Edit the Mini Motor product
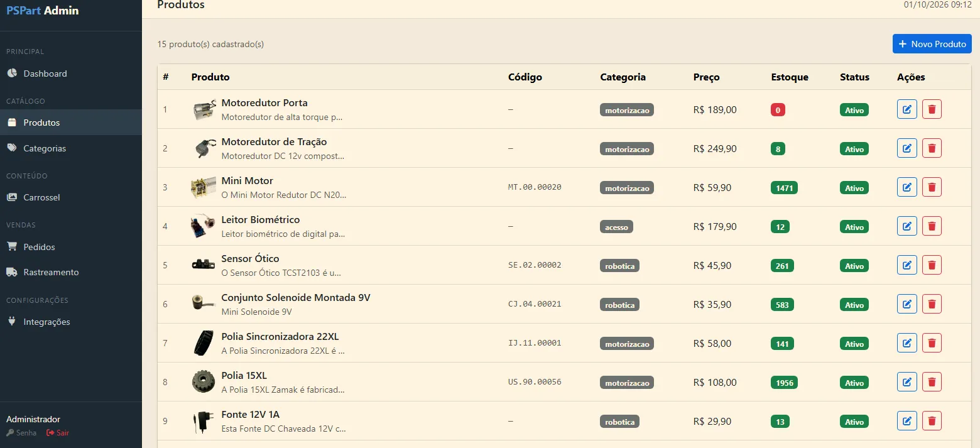 click(906, 187)
